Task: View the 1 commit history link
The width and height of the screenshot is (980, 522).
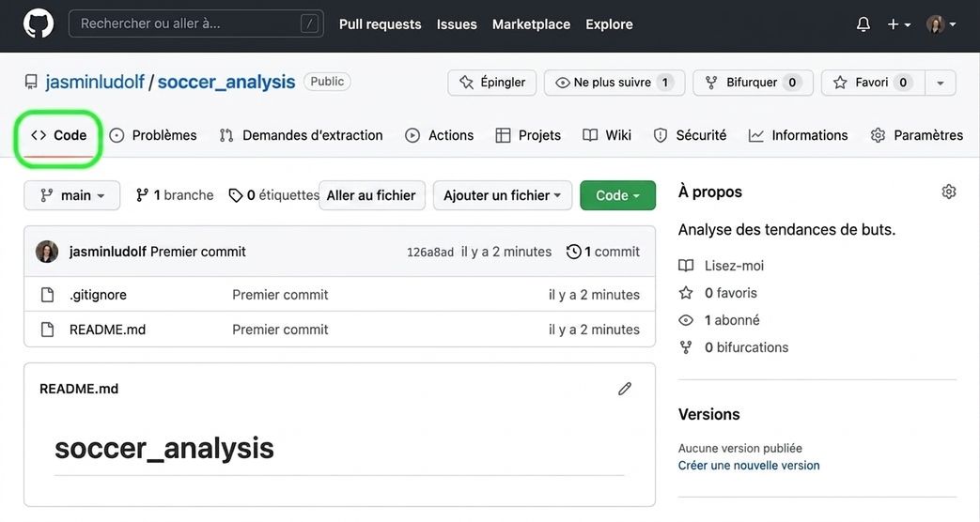Action: click(x=603, y=252)
